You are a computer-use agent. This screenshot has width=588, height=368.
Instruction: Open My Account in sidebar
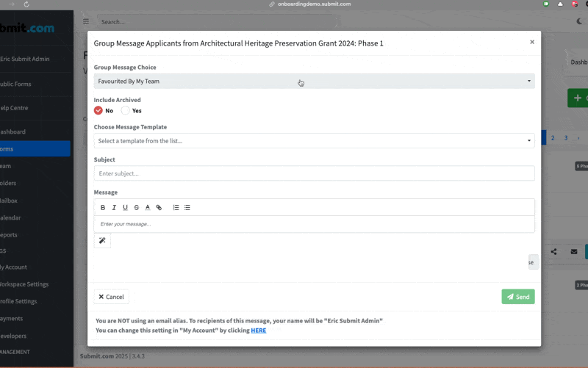(x=13, y=267)
